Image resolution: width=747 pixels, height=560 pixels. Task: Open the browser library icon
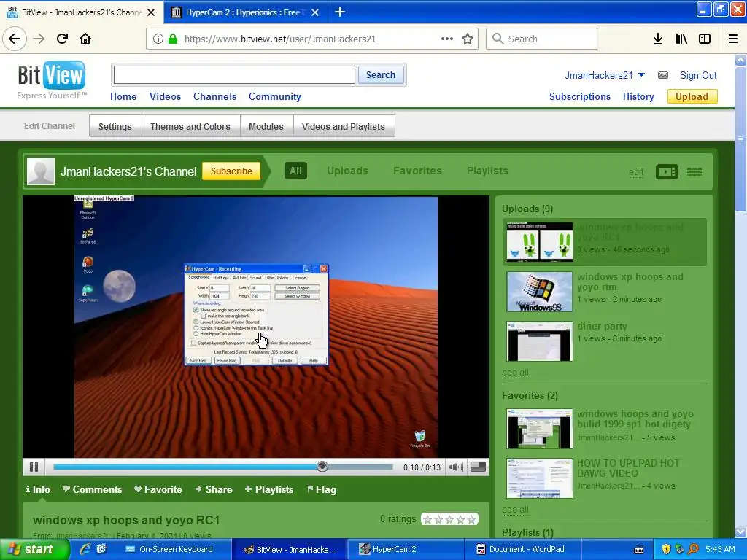(x=681, y=39)
